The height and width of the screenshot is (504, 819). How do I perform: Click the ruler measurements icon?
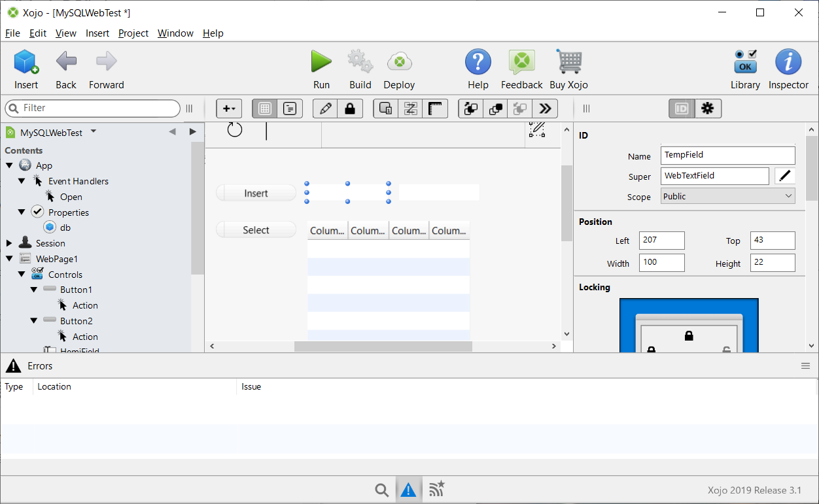(x=436, y=109)
